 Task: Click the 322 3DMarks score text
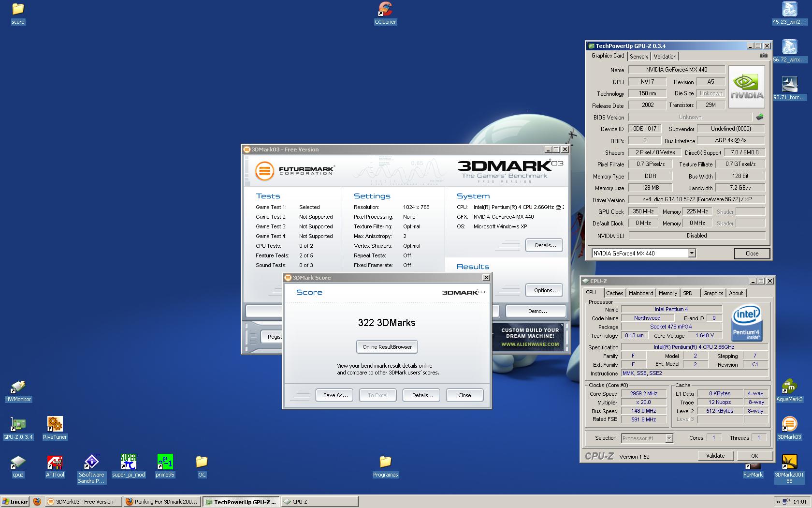tap(387, 323)
